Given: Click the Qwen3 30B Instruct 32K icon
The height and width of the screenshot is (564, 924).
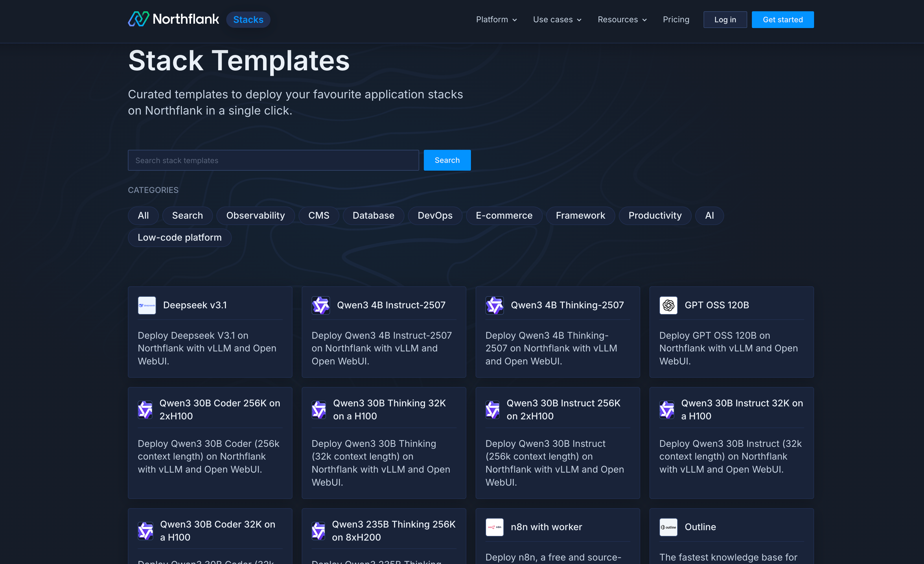Looking at the screenshot, I should coord(667,410).
